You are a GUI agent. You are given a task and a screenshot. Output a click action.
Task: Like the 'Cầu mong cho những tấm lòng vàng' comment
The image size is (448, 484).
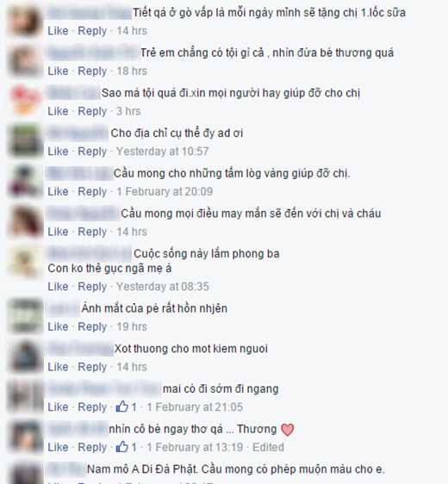pyautogui.click(x=58, y=191)
